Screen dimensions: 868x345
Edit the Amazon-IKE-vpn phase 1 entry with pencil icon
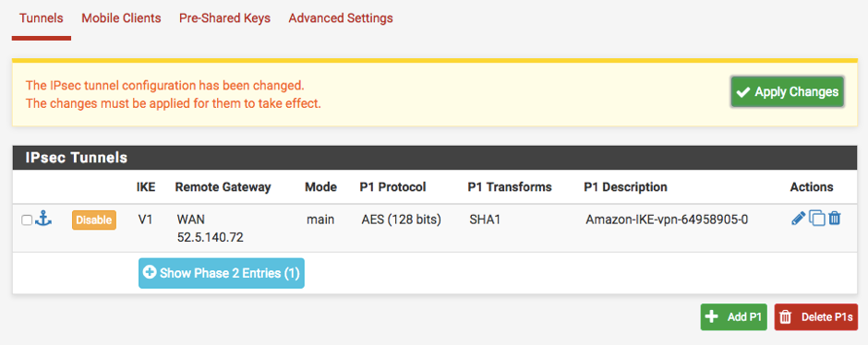(798, 219)
